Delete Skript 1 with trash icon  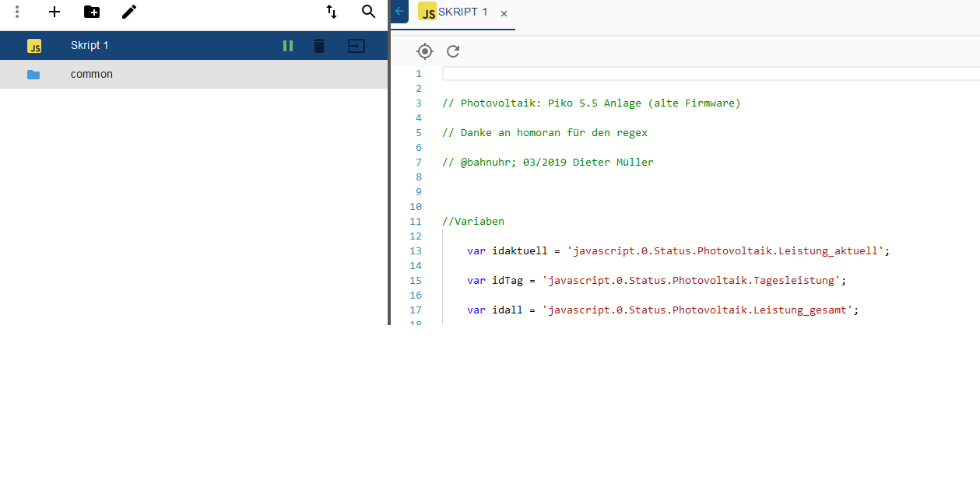[x=319, y=46]
